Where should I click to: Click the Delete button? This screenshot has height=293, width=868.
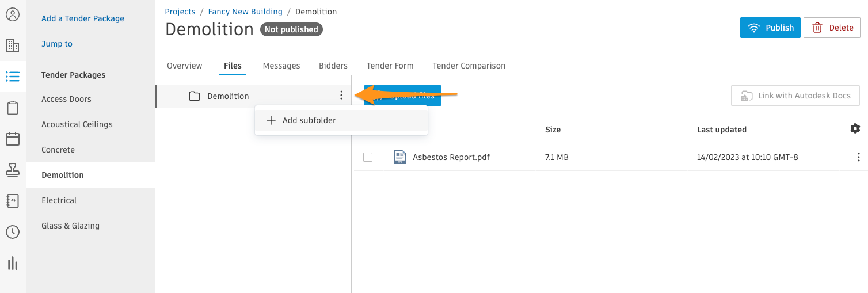[832, 28]
